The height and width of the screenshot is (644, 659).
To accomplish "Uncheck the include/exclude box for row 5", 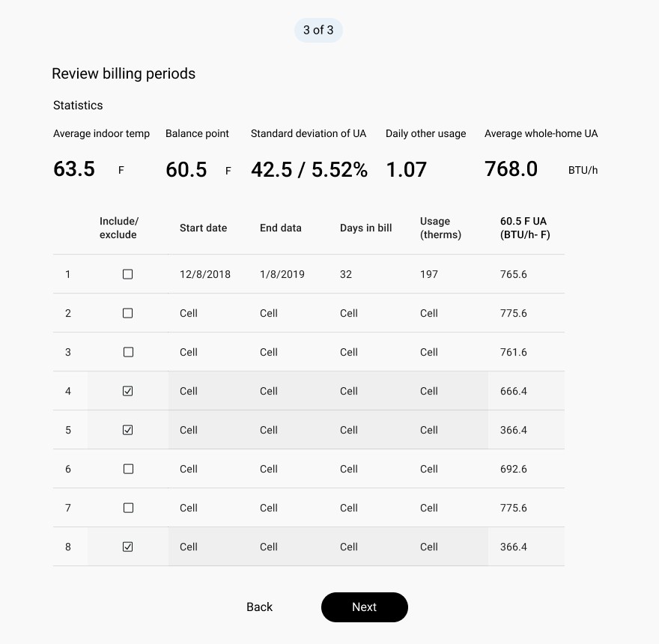I will (x=127, y=430).
